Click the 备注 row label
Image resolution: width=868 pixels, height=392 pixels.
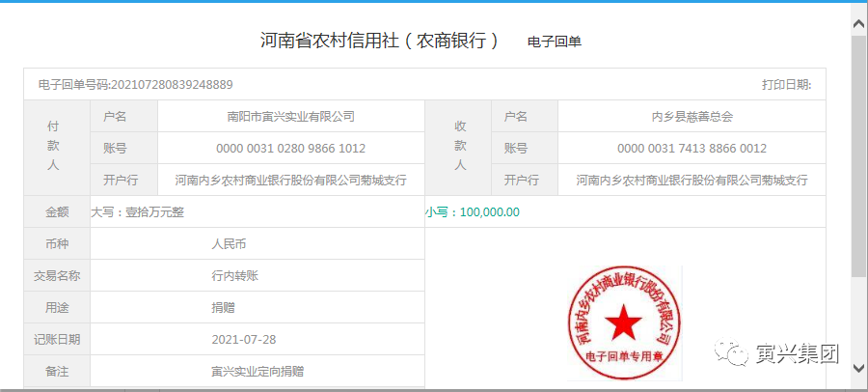(57, 372)
